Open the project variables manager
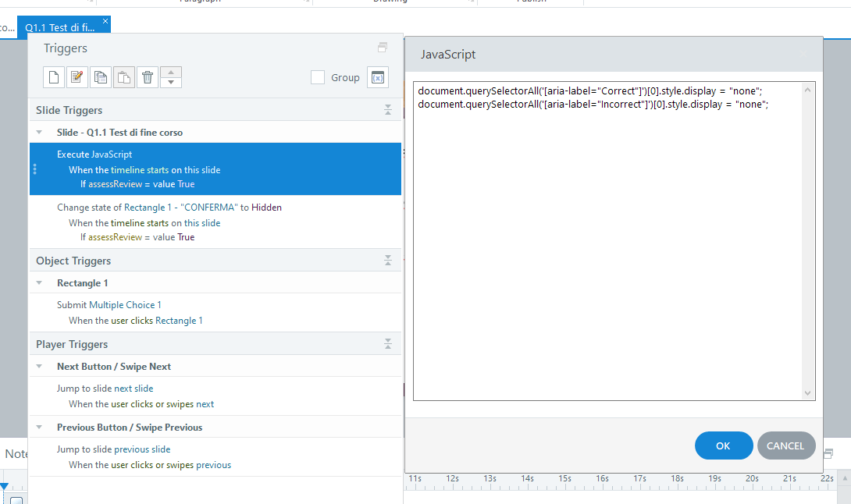This screenshot has width=851, height=504. (x=378, y=77)
